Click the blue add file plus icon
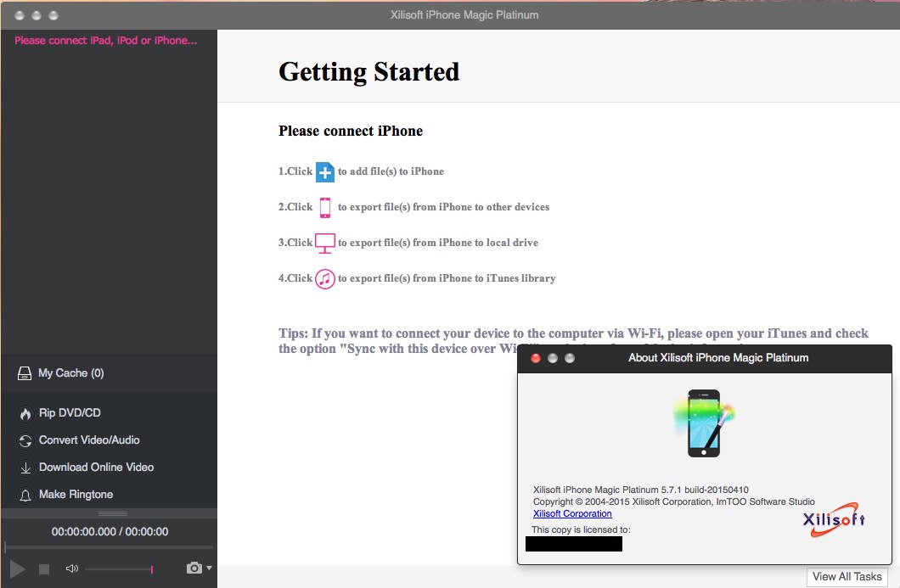This screenshot has height=588, width=900. (325, 172)
